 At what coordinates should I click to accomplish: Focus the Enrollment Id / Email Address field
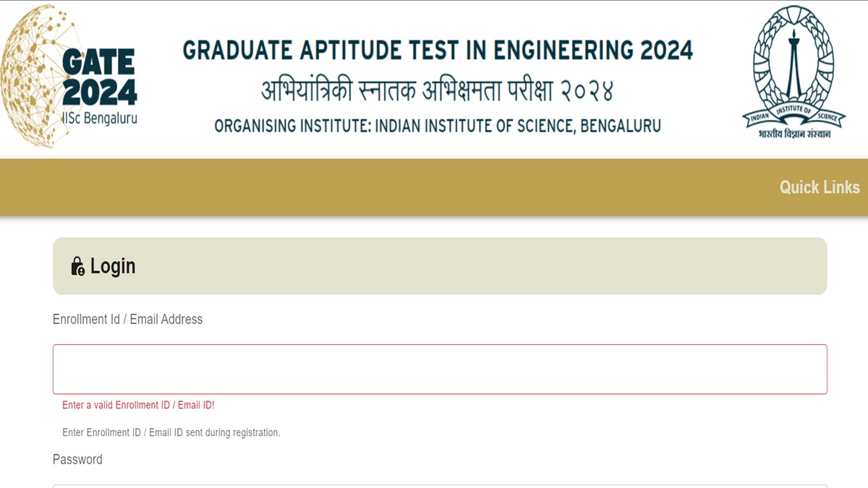point(440,369)
